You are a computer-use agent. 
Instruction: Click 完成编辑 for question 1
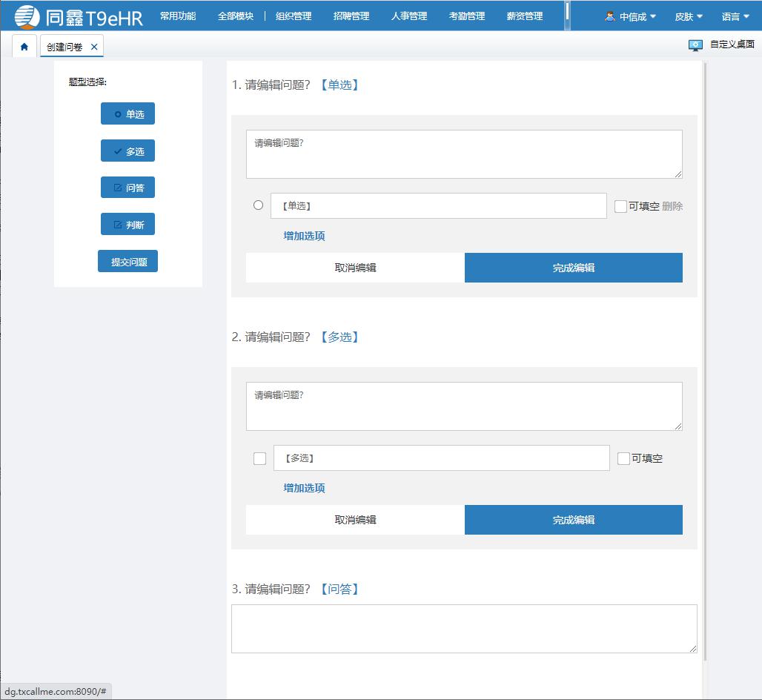573,268
